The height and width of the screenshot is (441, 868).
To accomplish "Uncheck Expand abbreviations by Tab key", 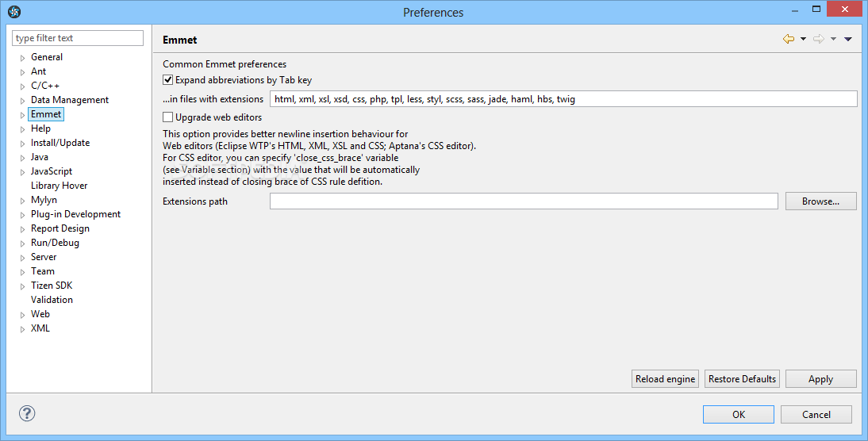I will pos(167,80).
